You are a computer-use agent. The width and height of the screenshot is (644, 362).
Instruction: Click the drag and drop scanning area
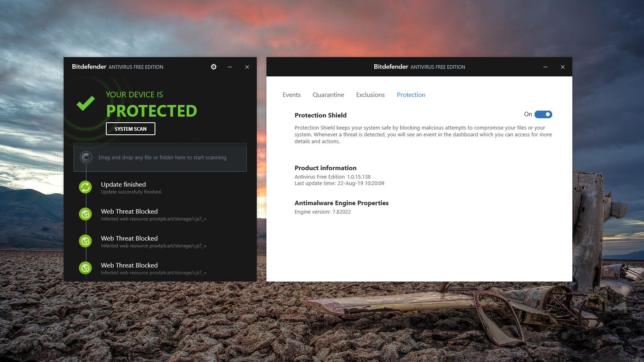tap(160, 157)
